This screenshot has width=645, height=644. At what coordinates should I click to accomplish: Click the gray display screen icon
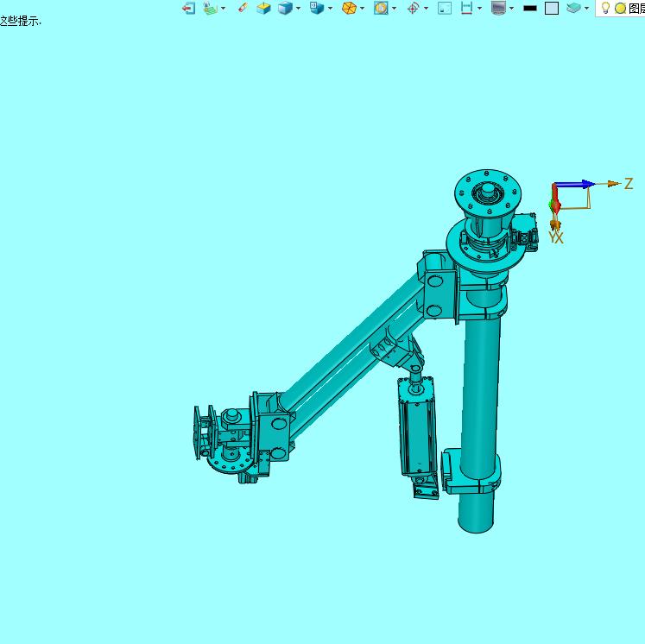(x=498, y=8)
